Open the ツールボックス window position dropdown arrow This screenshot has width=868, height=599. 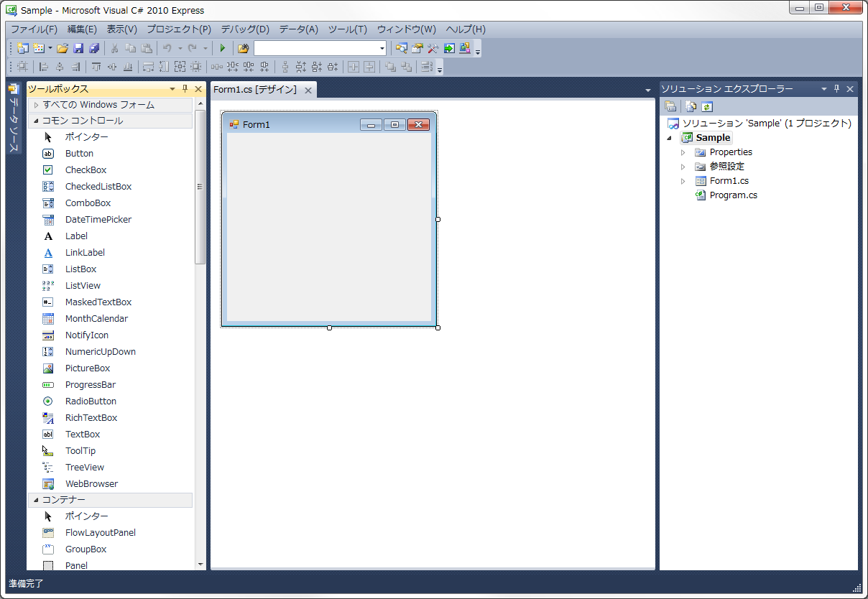pos(172,89)
